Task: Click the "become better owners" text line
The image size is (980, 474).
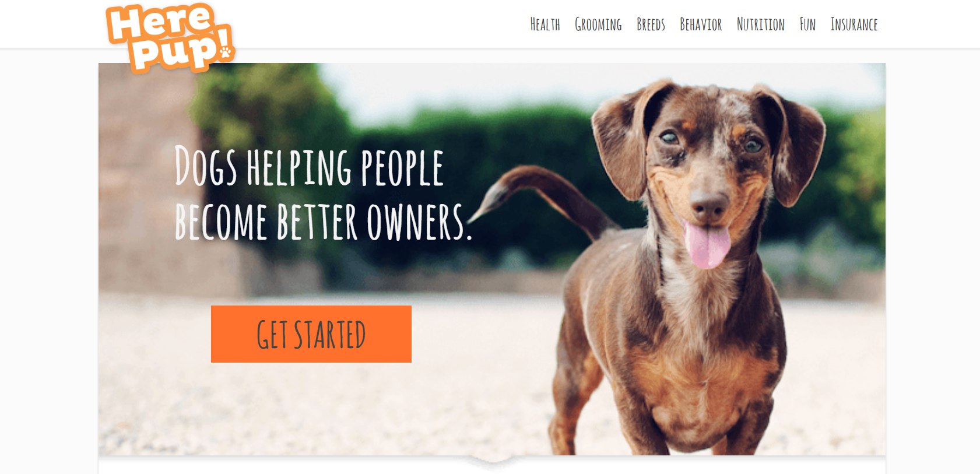Action: coord(323,222)
